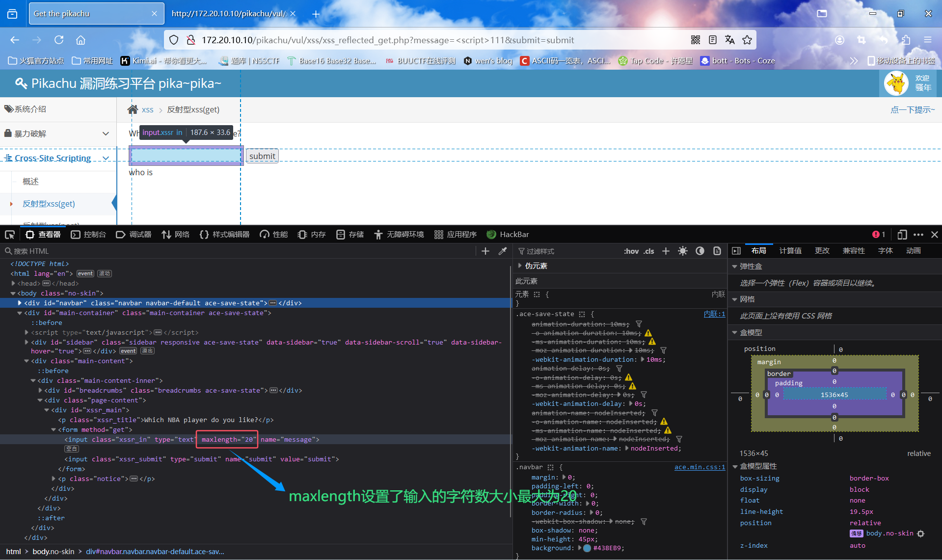Toggle print media simulation

[717, 251]
